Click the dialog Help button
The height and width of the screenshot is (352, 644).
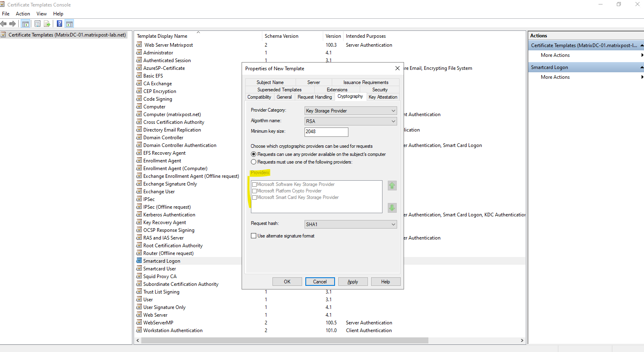coord(386,281)
